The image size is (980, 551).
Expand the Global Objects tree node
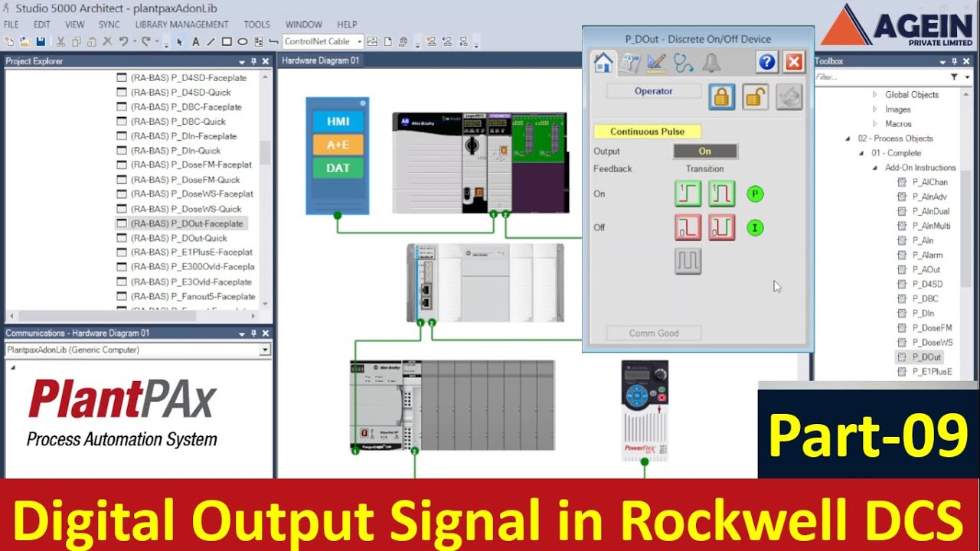[875, 95]
